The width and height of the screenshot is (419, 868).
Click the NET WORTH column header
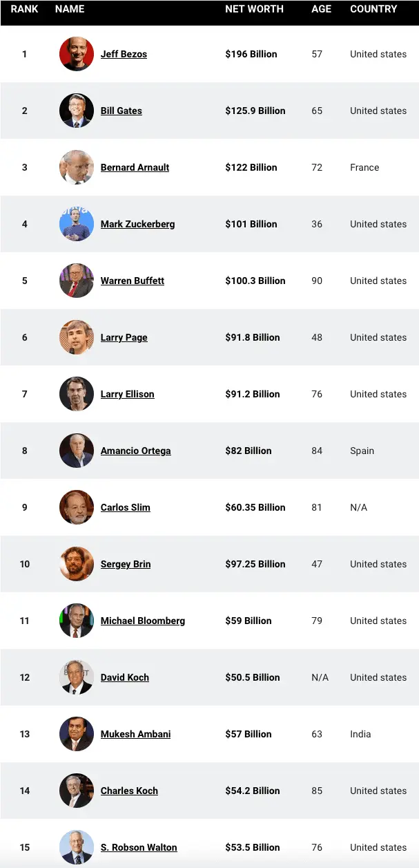254,9
